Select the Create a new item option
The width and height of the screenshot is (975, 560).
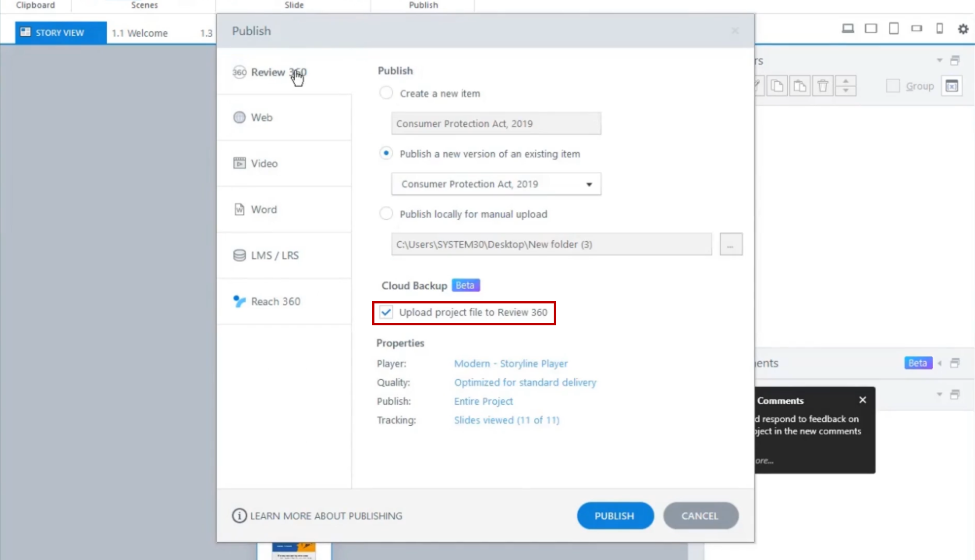click(x=386, y=93)
